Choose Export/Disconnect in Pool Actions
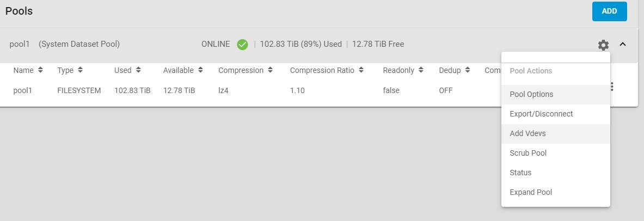644x221 pixels. (x=541, y=114)
